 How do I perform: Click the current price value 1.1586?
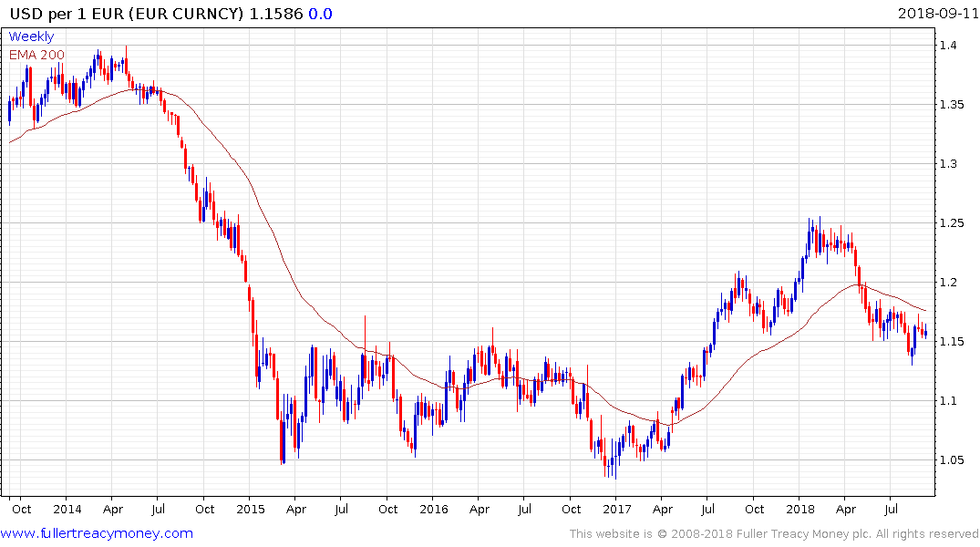[276, 14]
